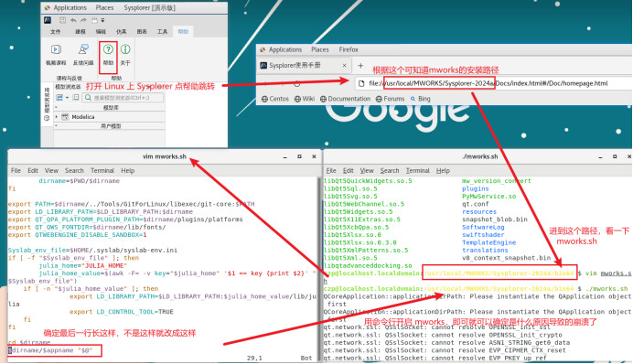Click the 反馈问题 feedback icon
Screen dimensions: 633x364
(x=83, y=49)
